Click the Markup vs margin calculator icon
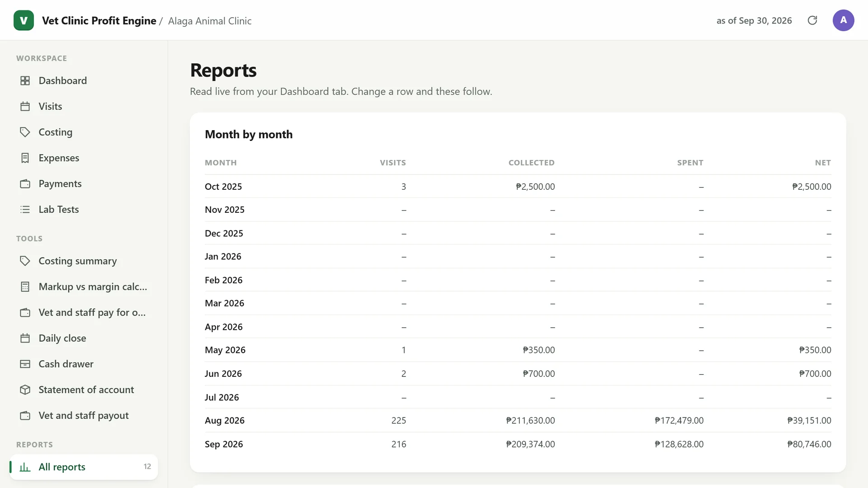This screenshot has height=488, width=868. click(x=25, y=286)
